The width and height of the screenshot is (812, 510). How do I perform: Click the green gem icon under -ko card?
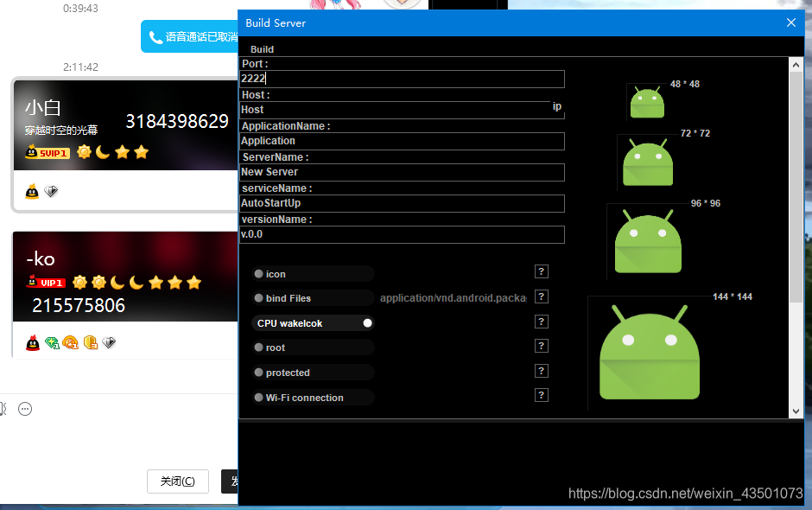(x=52, y=342)
